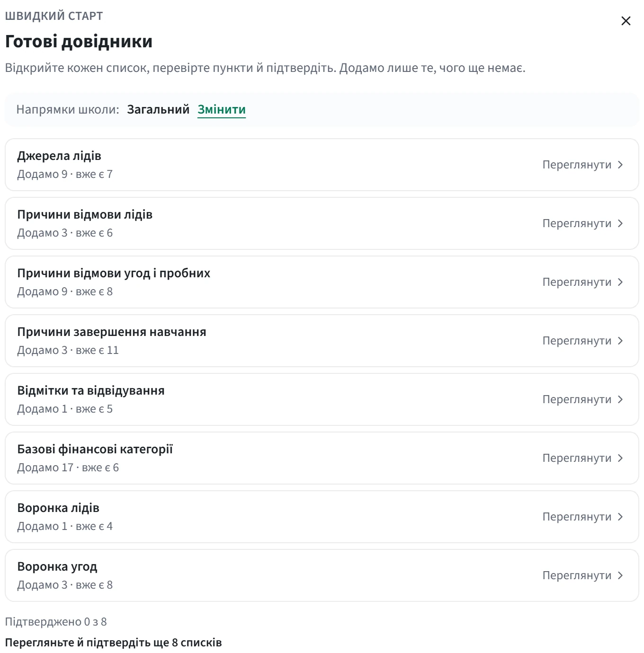644x653 pixels.
Task: Select the Воронка лідів title
Action: coord(58,508)
